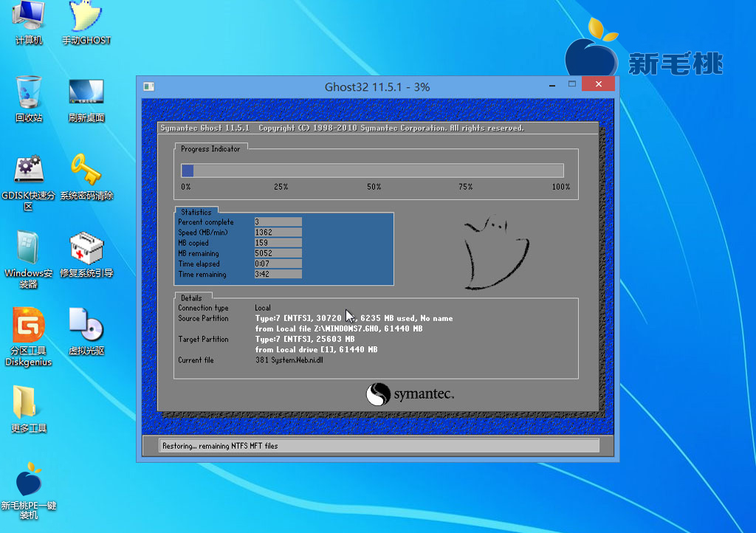Viewport: 756px width, 533px height.
Task: Click the Type:7 [NTFS], 25603 MB line
Action: coord(305,340)
